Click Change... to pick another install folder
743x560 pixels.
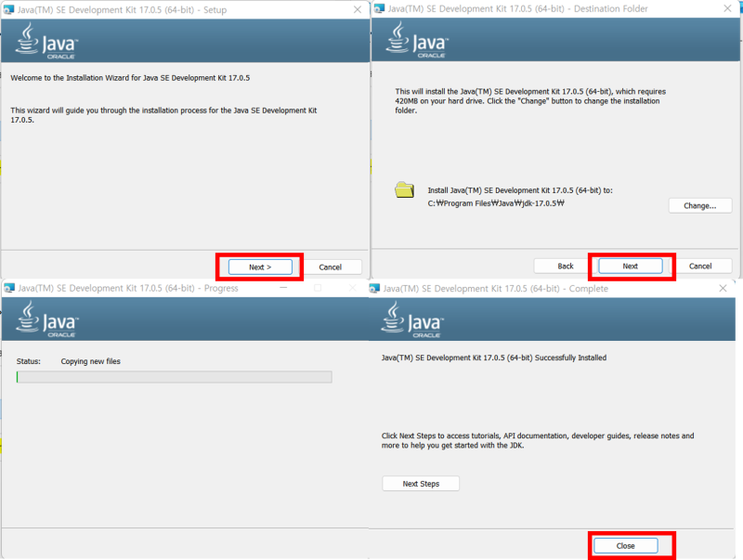(700, 205)
